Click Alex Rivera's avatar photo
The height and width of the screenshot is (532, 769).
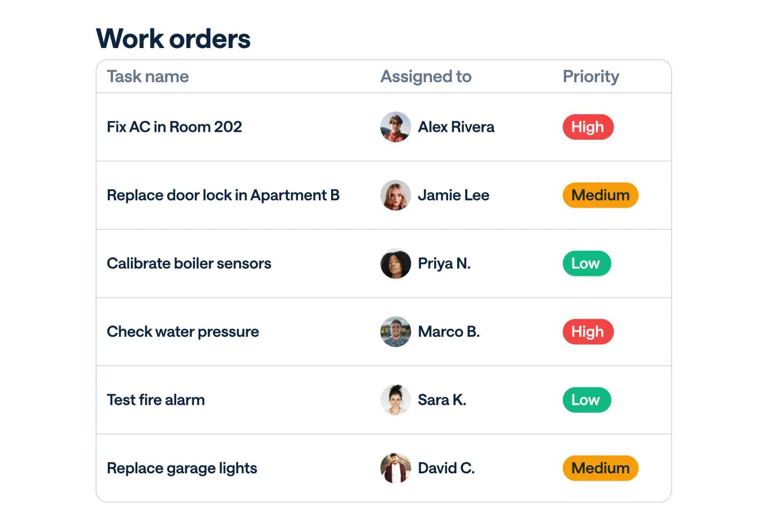(395, 127)
